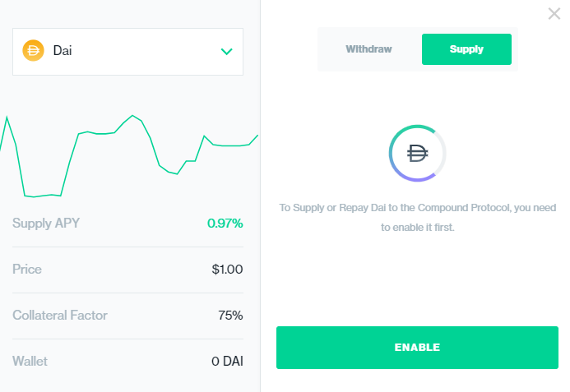Click the ENABLE button

click(417, 348)
